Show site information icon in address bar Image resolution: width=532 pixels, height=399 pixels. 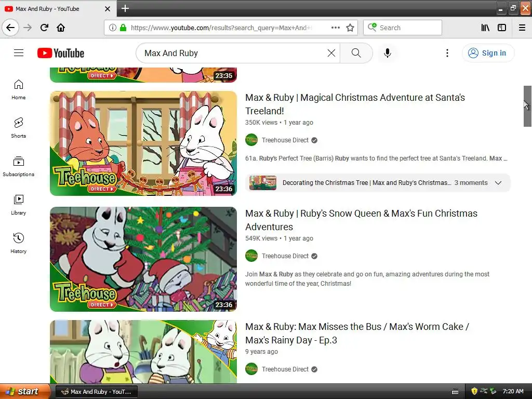coord(113,28)
